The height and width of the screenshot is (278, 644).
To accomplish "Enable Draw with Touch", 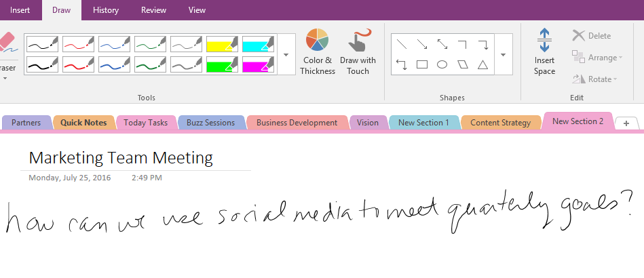I will tap(358, 52).
